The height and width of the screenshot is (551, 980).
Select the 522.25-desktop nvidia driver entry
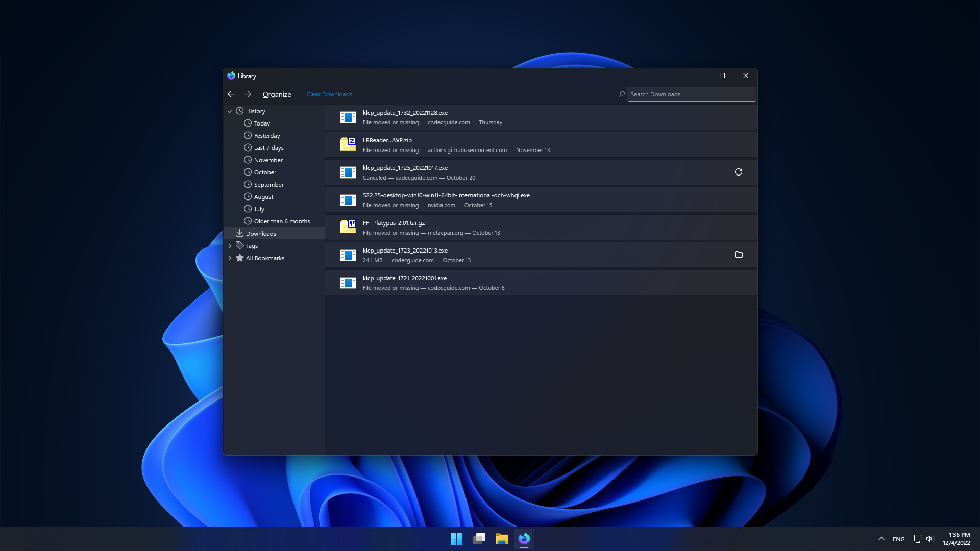(541, 200)
